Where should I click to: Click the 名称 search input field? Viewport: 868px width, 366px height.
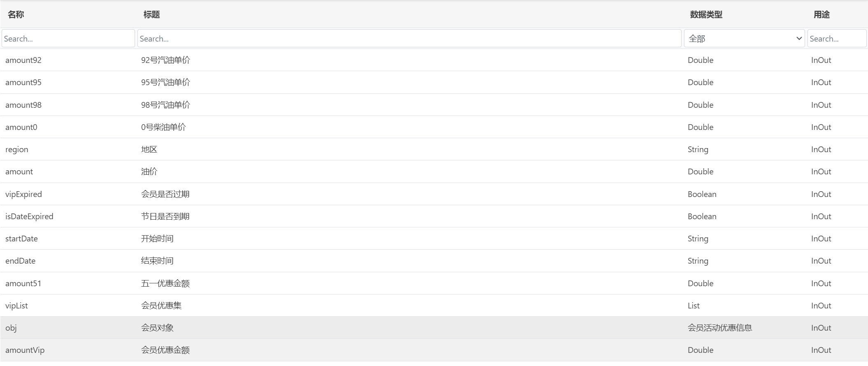pyautogui.click(x=68, y=39)
